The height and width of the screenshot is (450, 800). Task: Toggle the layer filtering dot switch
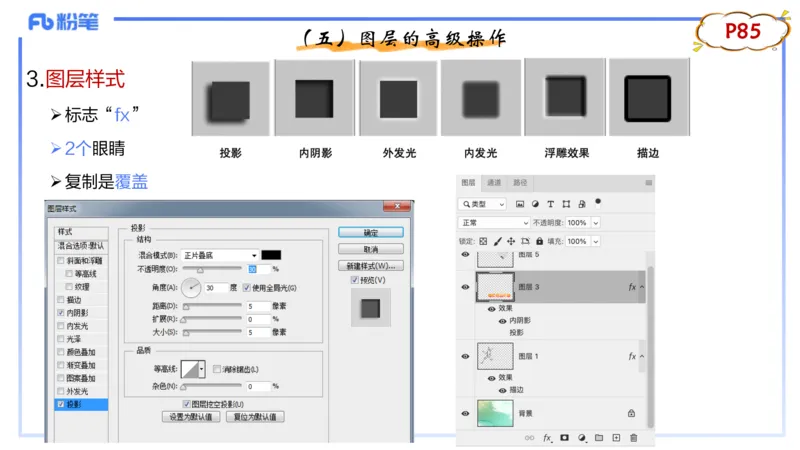coord(598,202)
